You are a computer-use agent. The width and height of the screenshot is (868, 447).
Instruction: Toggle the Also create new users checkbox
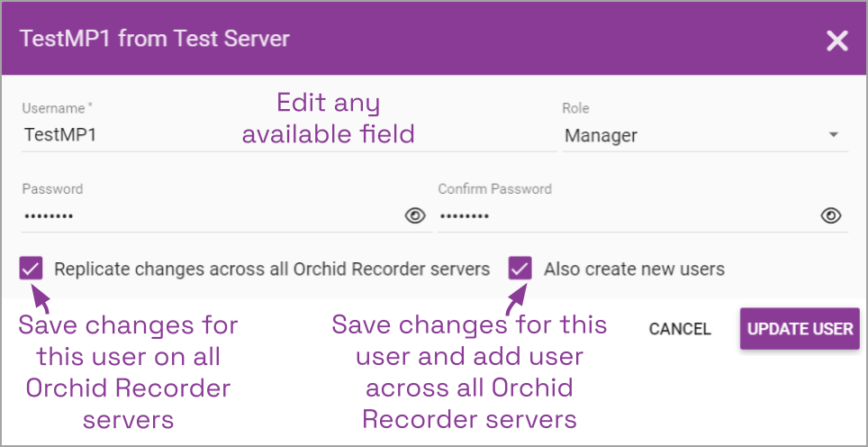(520, 269)
